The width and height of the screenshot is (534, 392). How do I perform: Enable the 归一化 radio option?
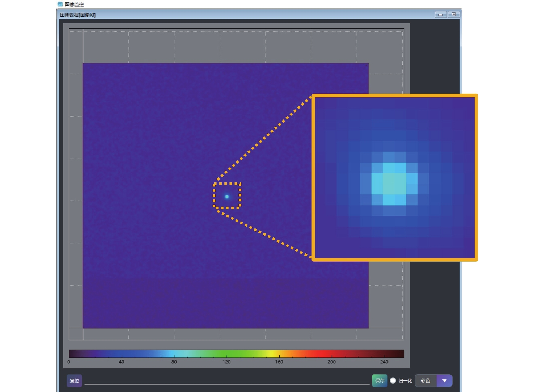[x=393, y=380]
